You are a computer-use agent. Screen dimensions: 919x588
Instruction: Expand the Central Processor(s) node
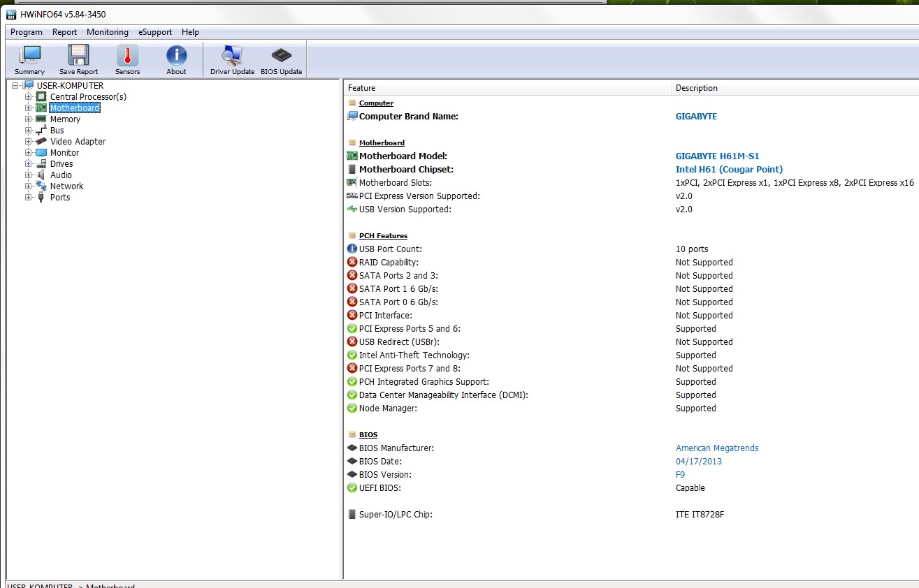point(29,97)
